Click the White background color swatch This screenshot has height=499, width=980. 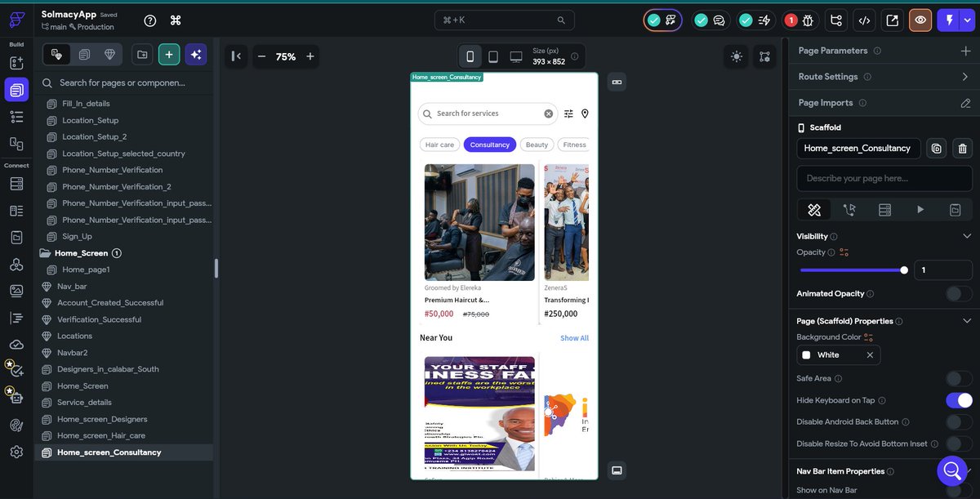(807, 355)
